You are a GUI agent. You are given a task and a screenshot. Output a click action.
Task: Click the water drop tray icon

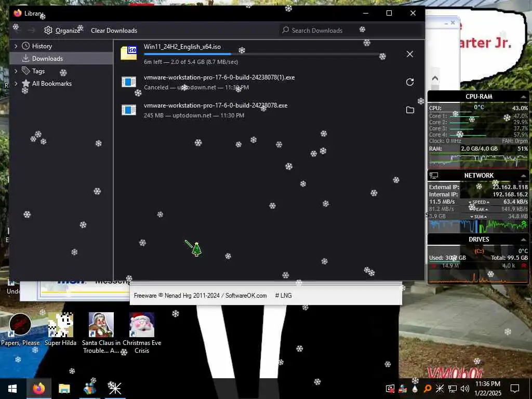(x=415, y=389)
